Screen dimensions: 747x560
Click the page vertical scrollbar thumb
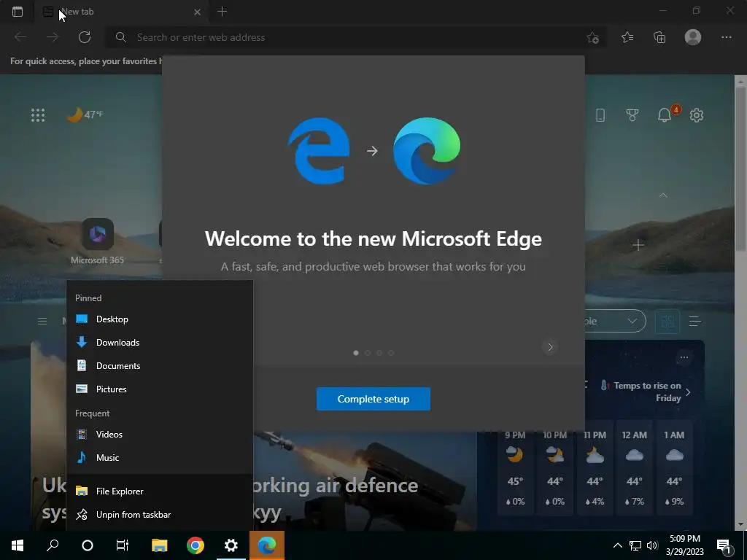click(740, 168)
